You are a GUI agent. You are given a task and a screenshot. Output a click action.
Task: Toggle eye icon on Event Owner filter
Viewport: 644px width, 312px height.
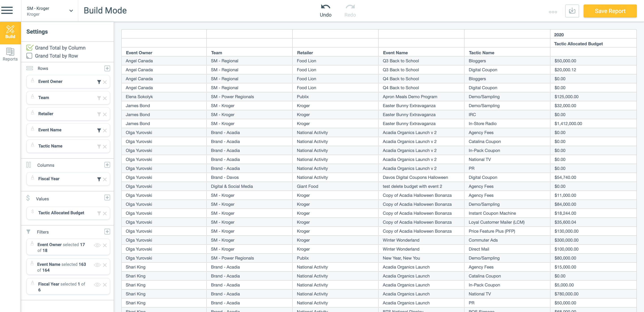pyautogui.click(x=97, y=245)
